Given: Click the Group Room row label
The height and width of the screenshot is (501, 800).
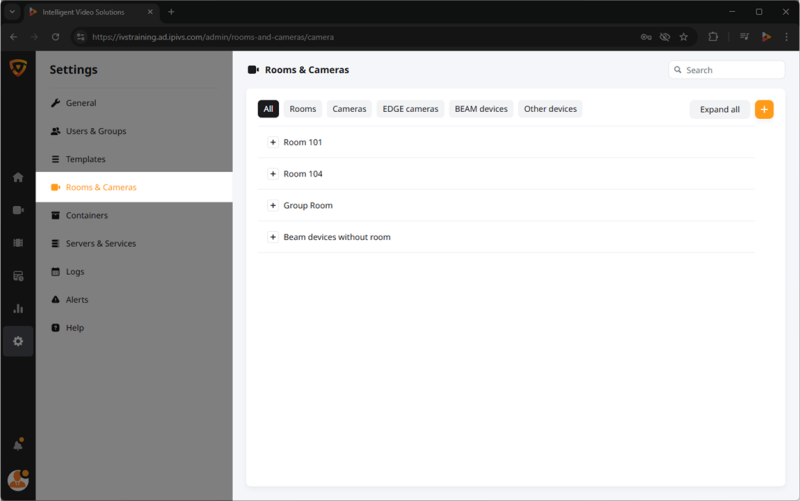Looking at the screenshot, I should 308,206.
